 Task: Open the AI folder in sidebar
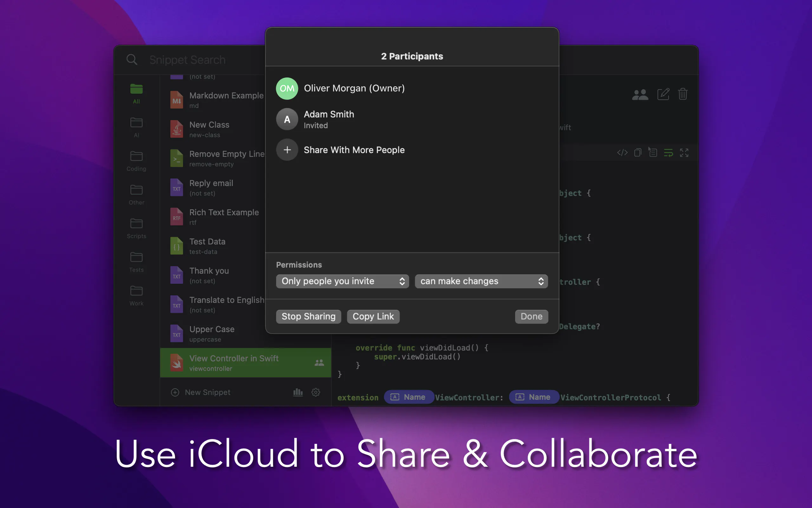pyautogui.click(x=136, y=127)
